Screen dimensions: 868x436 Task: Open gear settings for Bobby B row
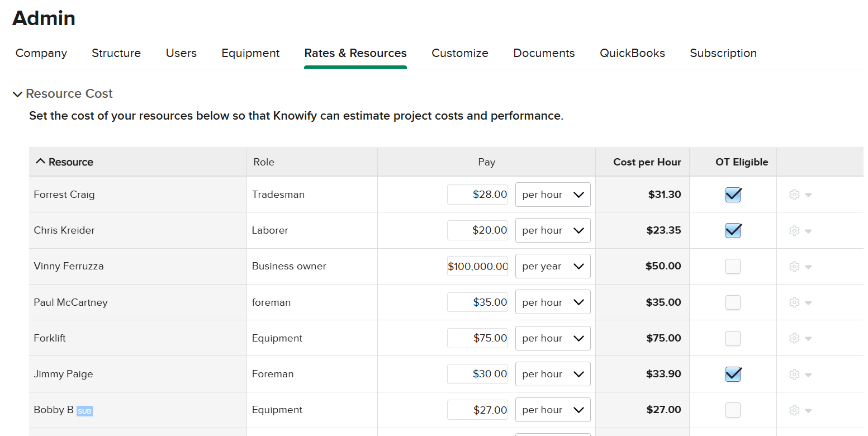tap(799, 410)
